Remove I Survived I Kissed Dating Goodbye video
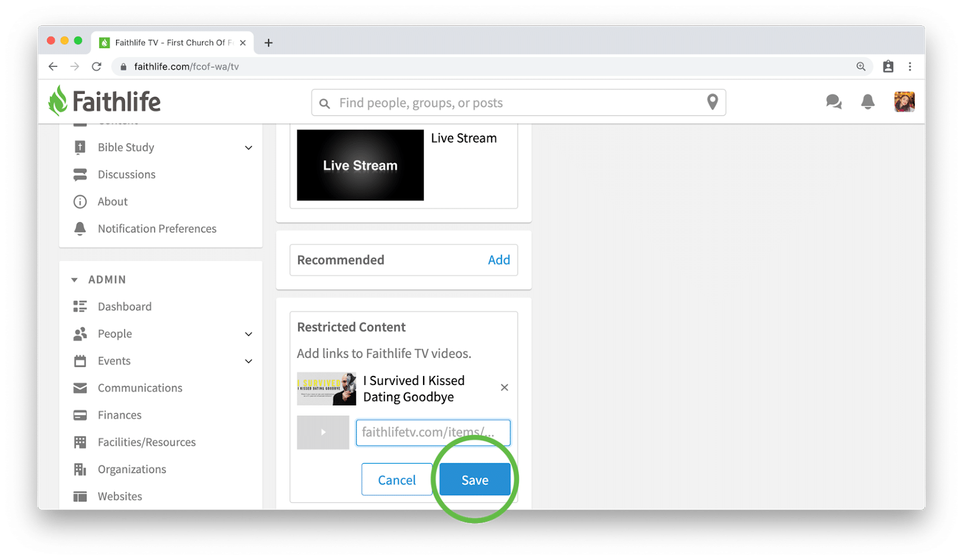Viewport: 963px width, 560px height. pyautogui.click(x=504, y=387)
